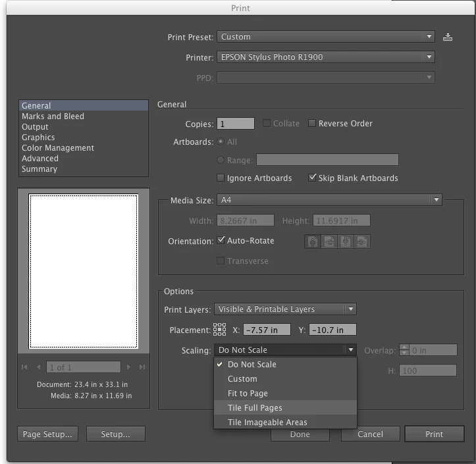Select the Range radio button
The height and width of the screenshot is (464, 476).
pos(221,160)
